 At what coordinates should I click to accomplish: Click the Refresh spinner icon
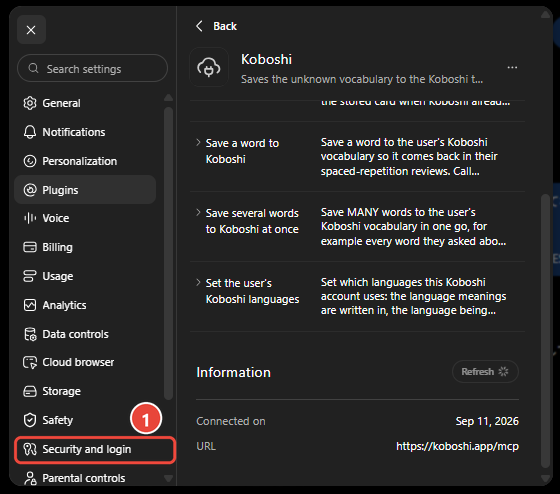[503, 371]
